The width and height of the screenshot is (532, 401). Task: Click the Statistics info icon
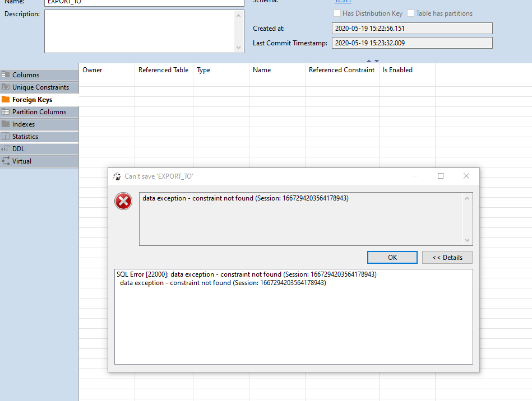point(6,136)
